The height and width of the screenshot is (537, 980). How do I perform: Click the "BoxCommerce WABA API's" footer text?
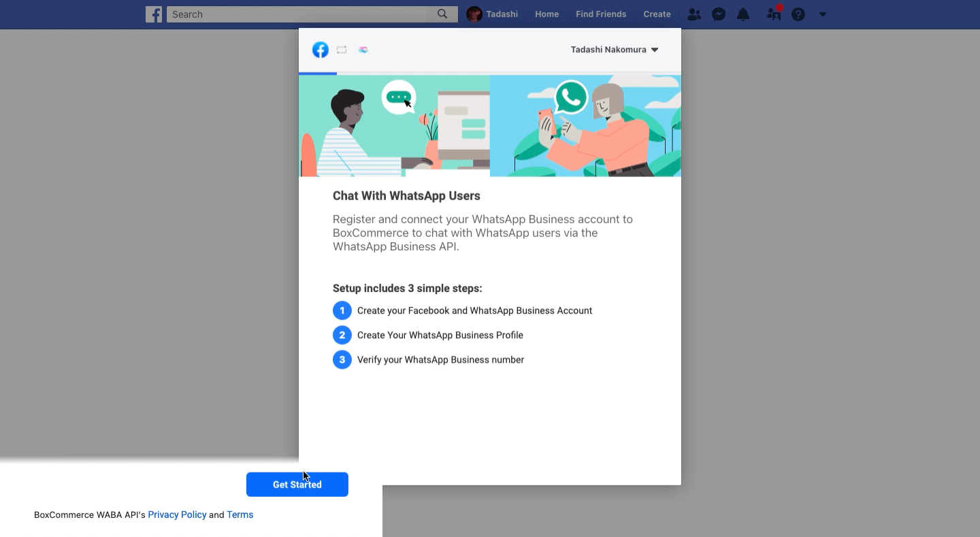[x=90, y=515]
